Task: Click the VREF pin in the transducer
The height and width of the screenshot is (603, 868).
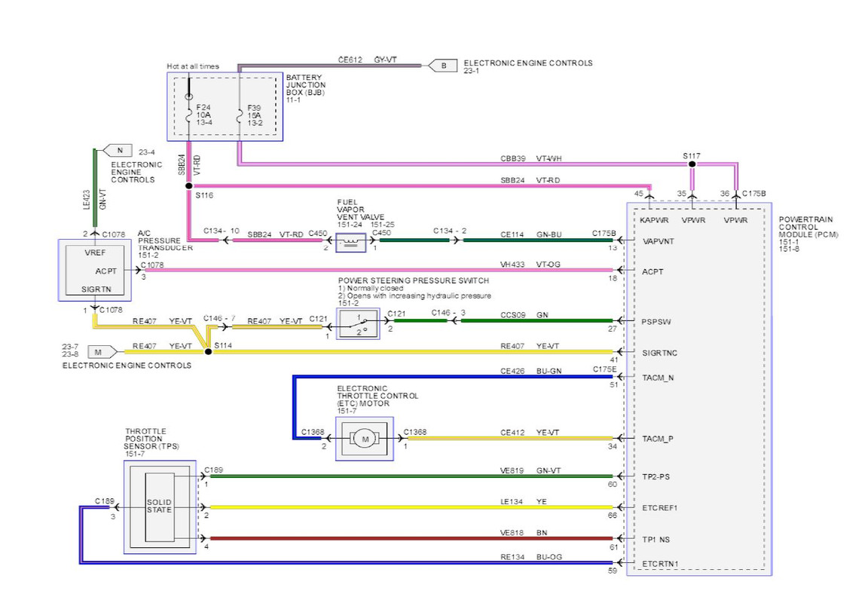Action: pyautogui.click(x=95, y=253)
